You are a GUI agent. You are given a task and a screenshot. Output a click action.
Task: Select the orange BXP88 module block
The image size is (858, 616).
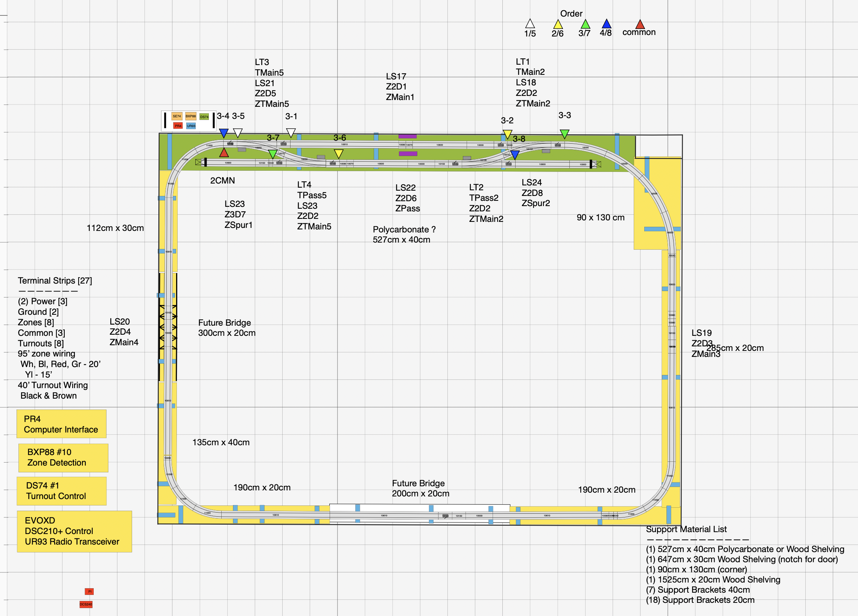tap(190, 117)
